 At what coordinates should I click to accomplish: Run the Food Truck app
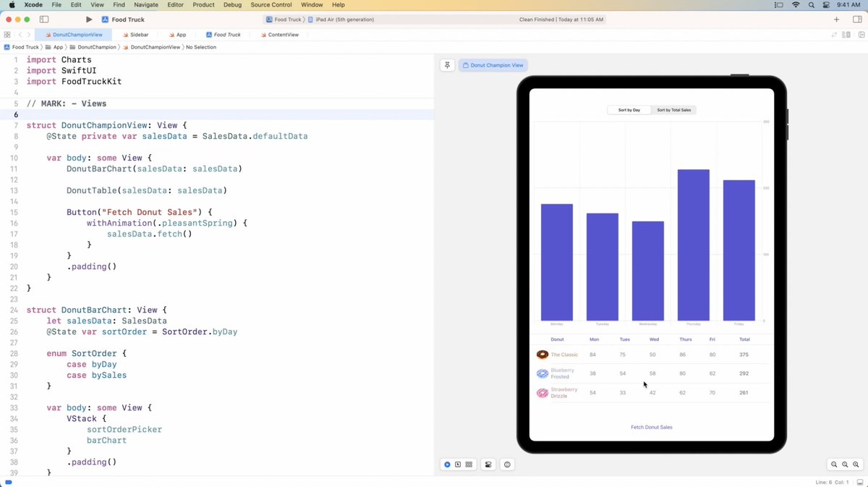[x=88, y=20]
